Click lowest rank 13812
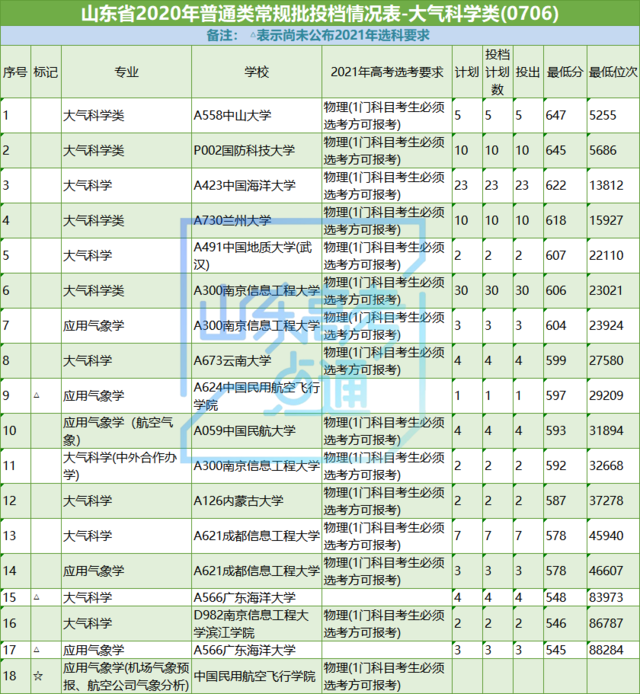 (606, 185)
